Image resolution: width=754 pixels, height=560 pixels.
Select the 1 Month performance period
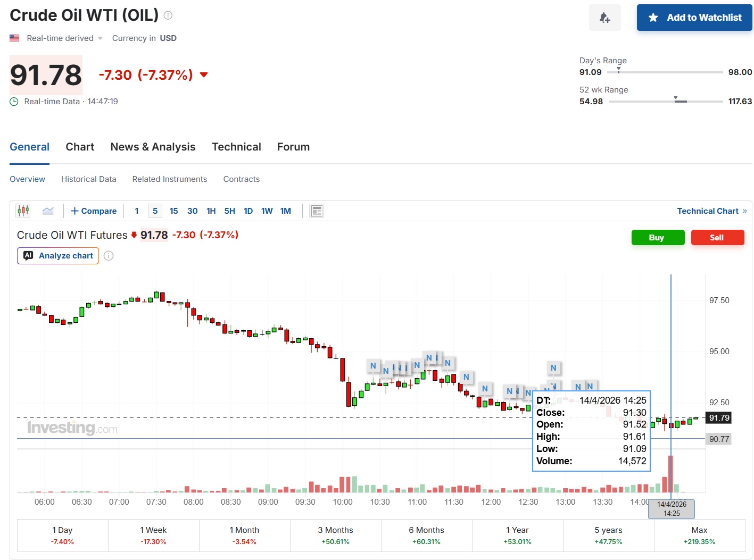pos(245,536)
